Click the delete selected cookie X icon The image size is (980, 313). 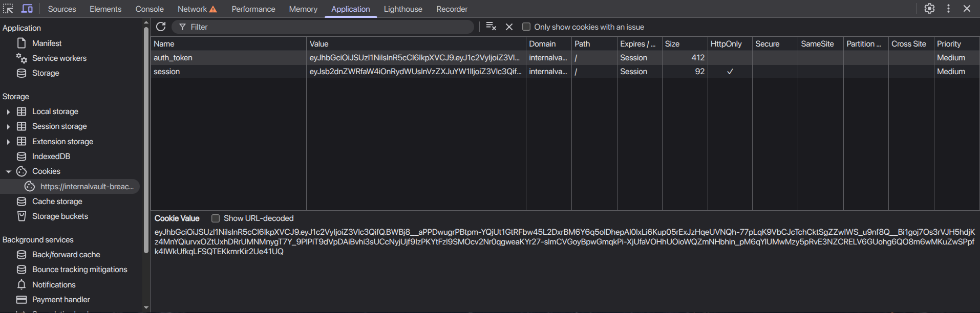(x=509, y=27)
